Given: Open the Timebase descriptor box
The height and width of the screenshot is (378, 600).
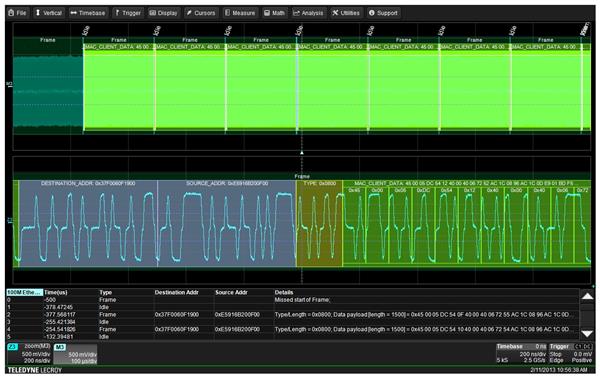Looking at the screenshot, I should (522, 354).
